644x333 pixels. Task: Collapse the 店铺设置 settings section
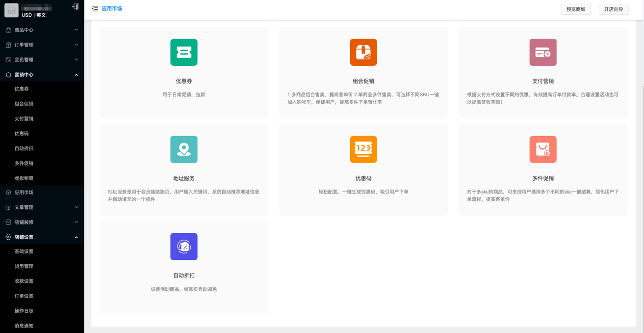point(42,237)
